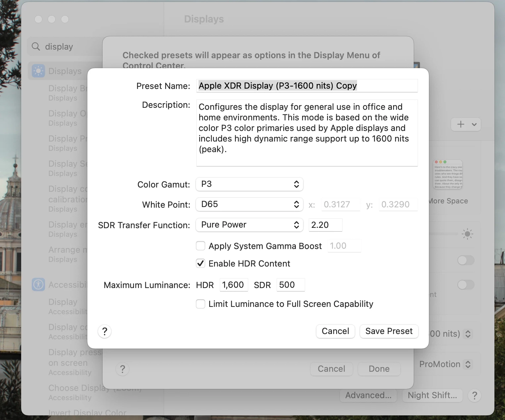Click Cancel in the presets sheet behind
The height and width of the screenshot is (420, 505).
coord(332,369)
